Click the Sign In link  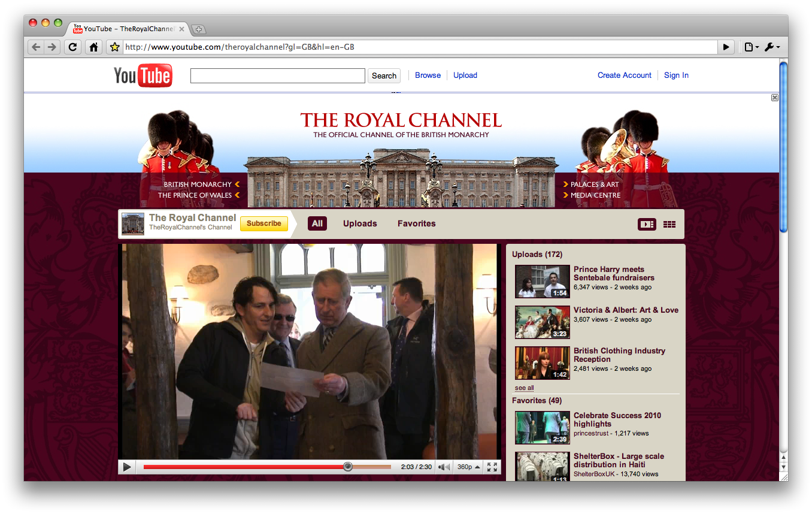click(x=676, y=75)
